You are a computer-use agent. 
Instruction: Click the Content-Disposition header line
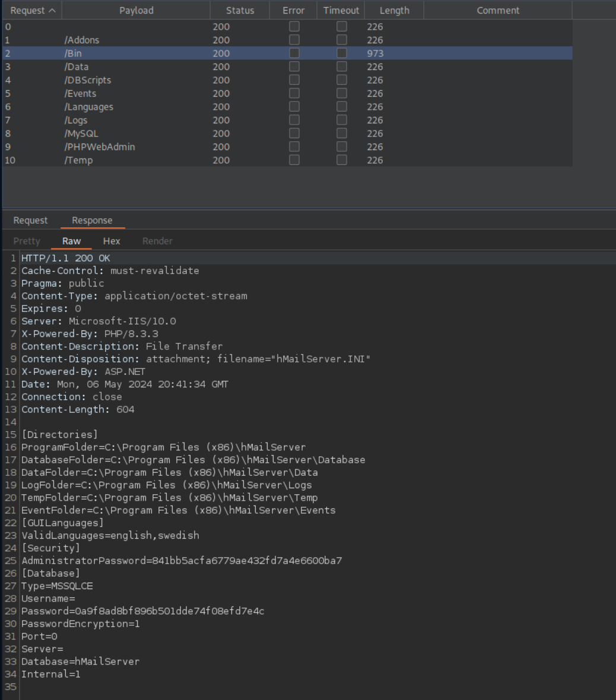pos(196,359)
